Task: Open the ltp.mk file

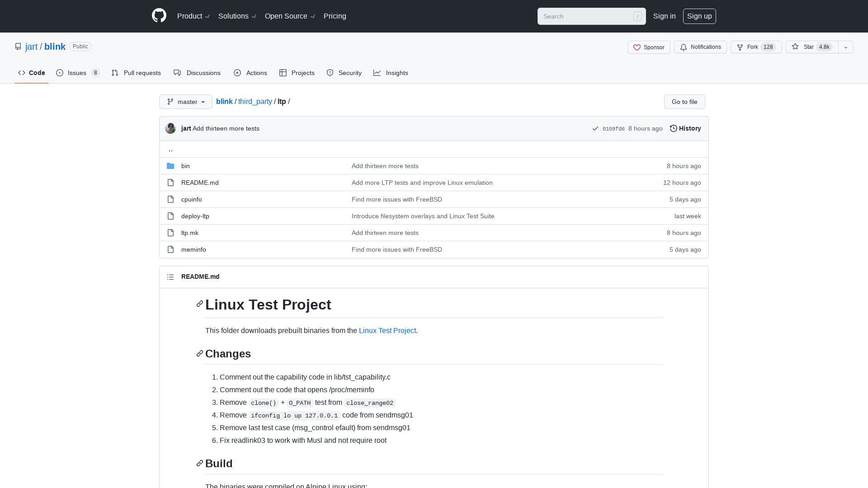Action: click(190, 233)
